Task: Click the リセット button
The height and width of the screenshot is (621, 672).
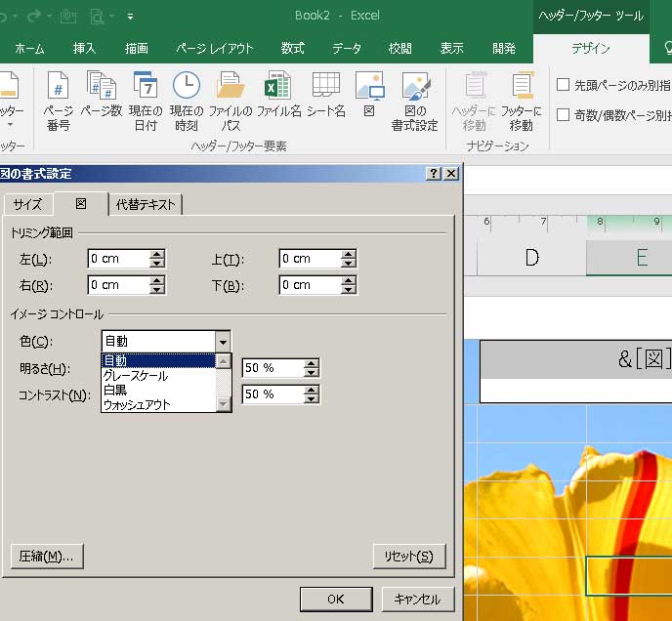Action: click(x=408, y=557)
